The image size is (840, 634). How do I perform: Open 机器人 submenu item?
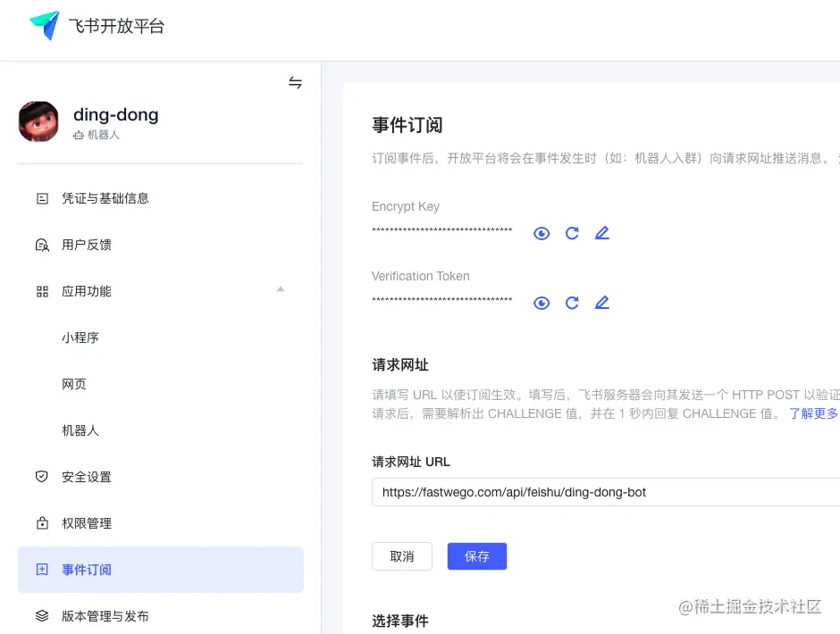(80, 430)
